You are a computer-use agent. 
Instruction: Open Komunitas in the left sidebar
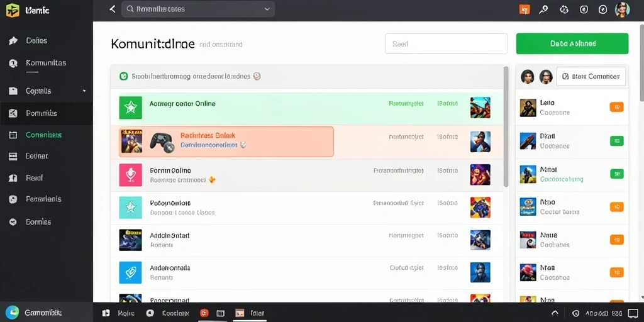click(x=46, y=63)
